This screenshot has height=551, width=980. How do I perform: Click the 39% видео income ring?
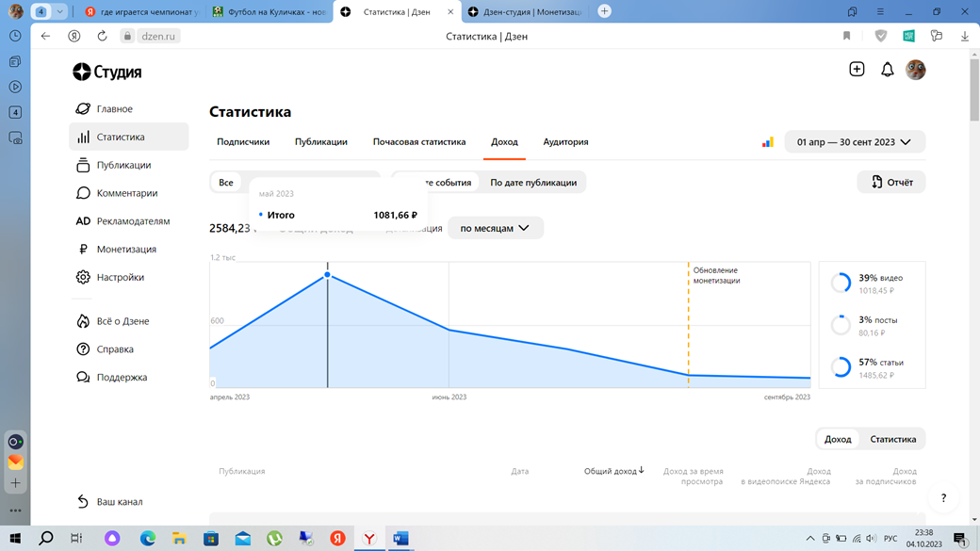[x=841, y=283]
